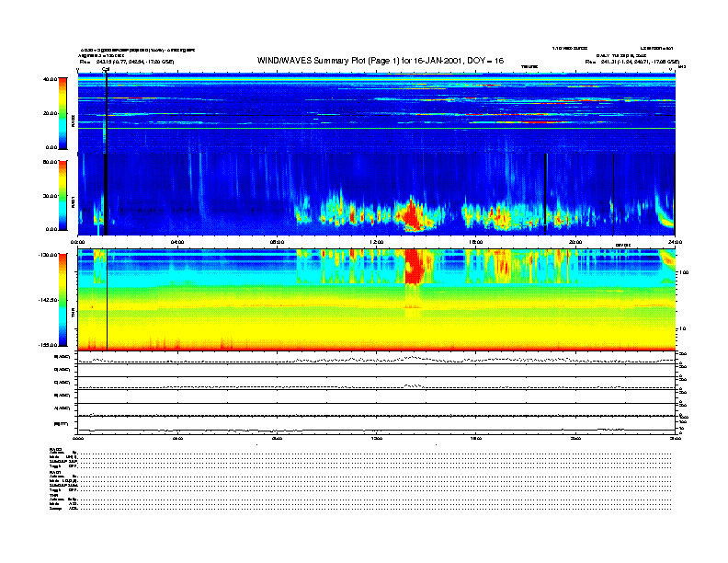728x563 pixels.
Task: Click the large red burst in RAD1 spectrogram
Action: [x=413, y=215]
